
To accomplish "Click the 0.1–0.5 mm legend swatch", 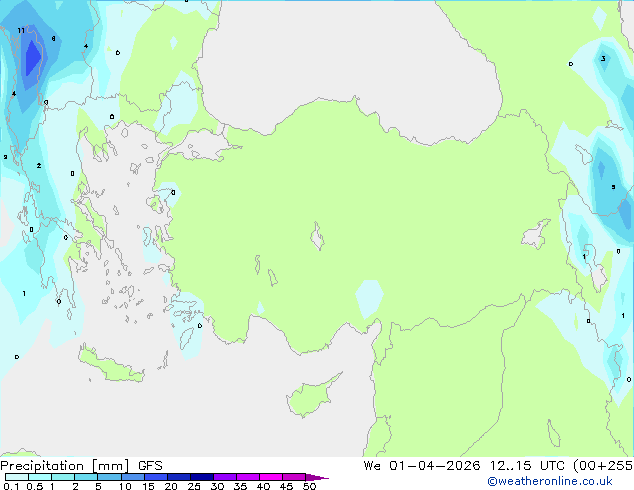I will [17, 477].
